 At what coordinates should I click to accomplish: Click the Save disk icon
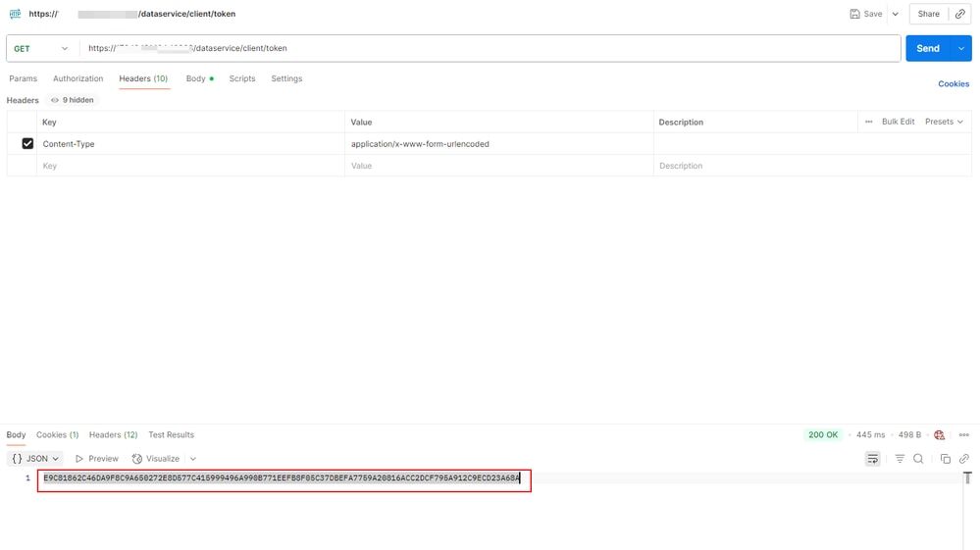pyautogui.click(x=854, y=14)
